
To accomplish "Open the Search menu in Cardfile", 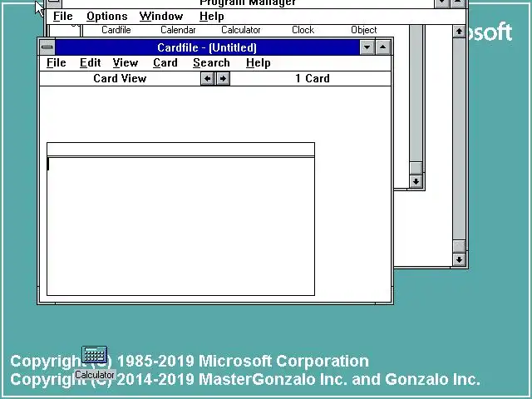I will (211, 63).
